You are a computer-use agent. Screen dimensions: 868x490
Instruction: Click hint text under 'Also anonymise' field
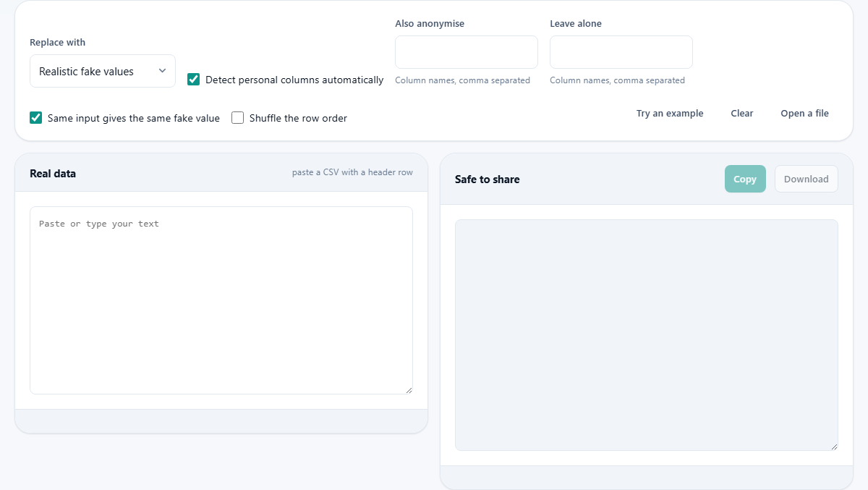coord(462,80)
